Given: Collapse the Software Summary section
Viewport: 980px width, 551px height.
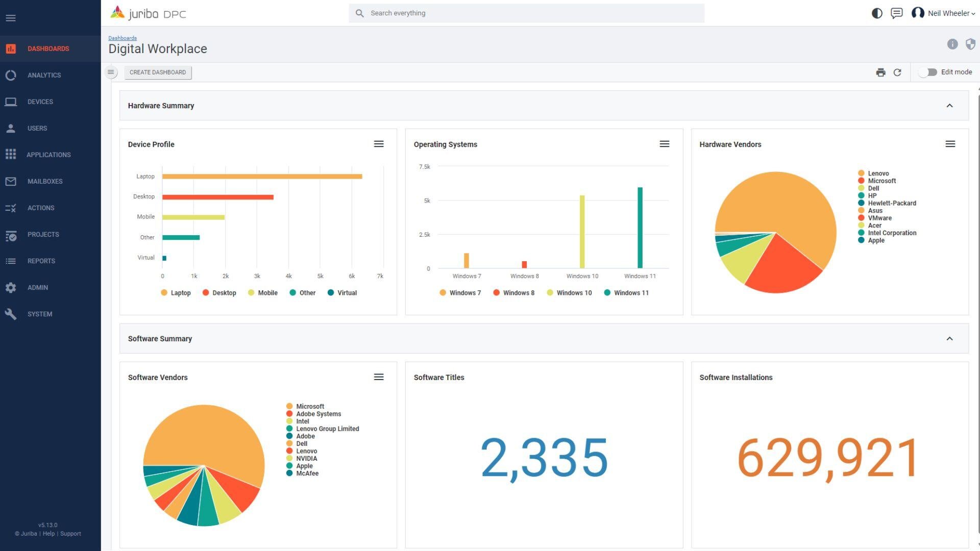Looking at the screenshot, I should tap(950, 338).
